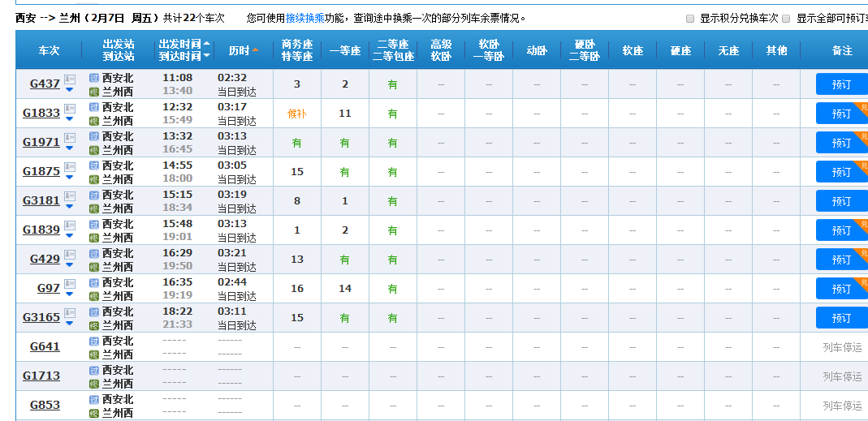Screen dimensions: 868x421
Task: Click business seat count 13 for G429
Action: pyautogui.click(x=297, y=260)
